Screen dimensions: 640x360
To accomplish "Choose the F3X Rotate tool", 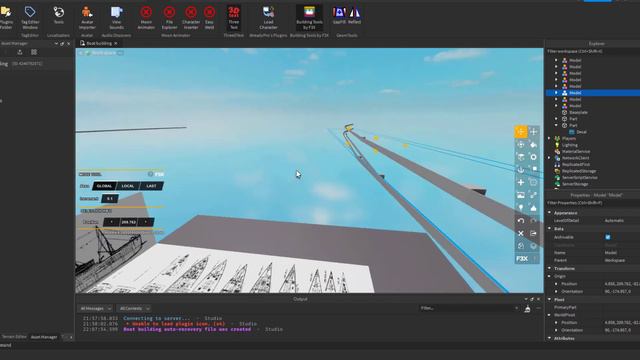I will (x=521, y=144).
